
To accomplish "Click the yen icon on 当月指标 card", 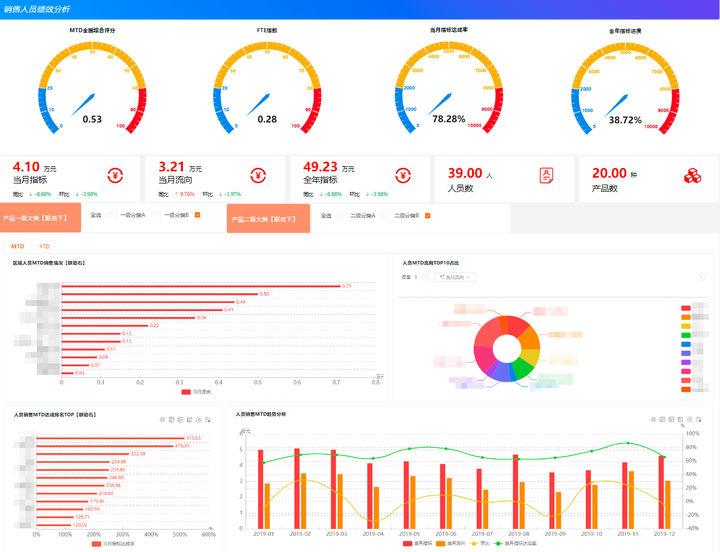I will pos(115,175).
